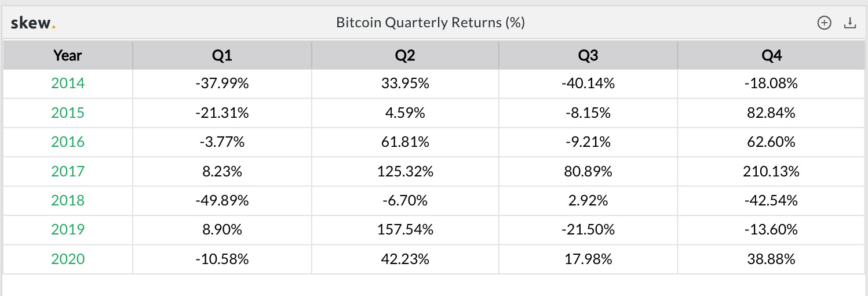Image resolution: width=868 pixels, height=296 pixels.
Task: Click the 157.54% cell in Q2 2019
Action: click(405, 229)
